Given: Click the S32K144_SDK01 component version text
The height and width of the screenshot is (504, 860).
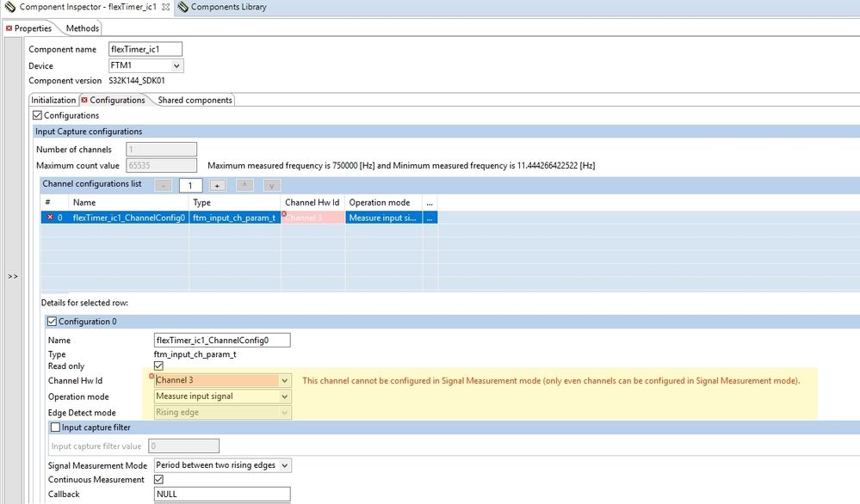Looking at the screenshot, I should (x=137, y=81).
